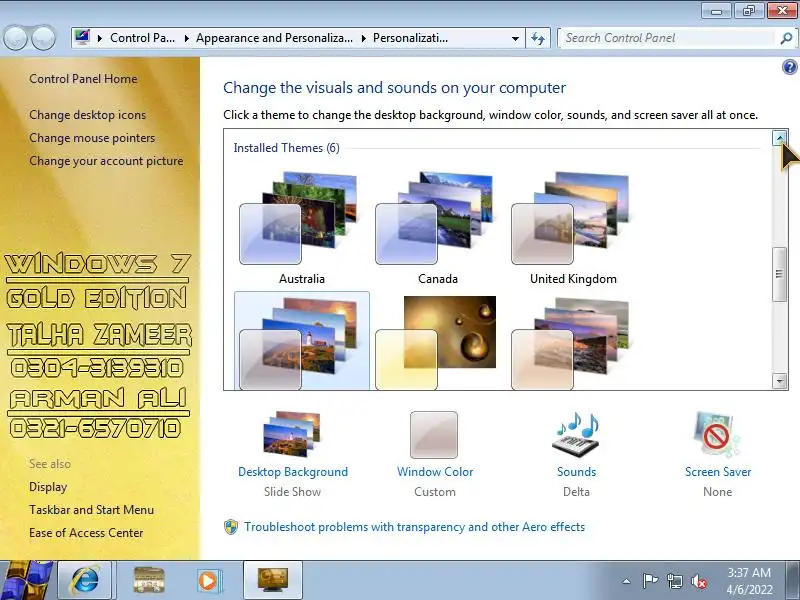Open Change your account picture
The width and height of the screenshot is (800, 600).
(106, 161)
